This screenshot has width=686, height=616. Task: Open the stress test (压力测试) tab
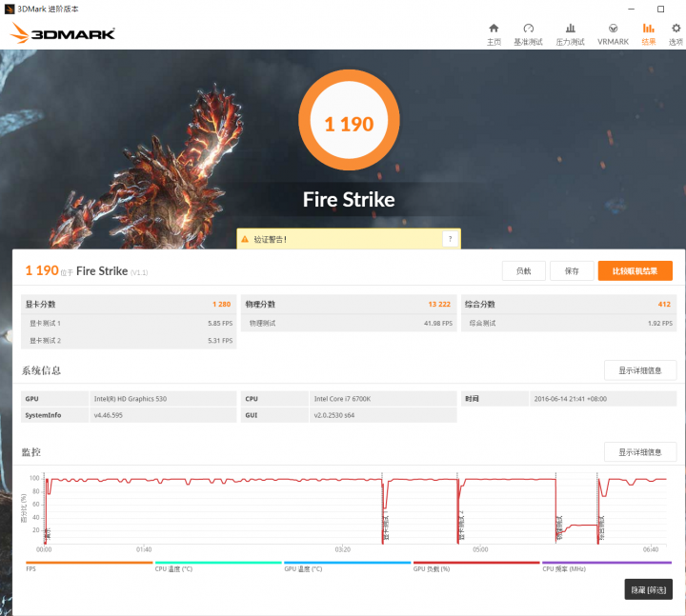coord(570,34)
